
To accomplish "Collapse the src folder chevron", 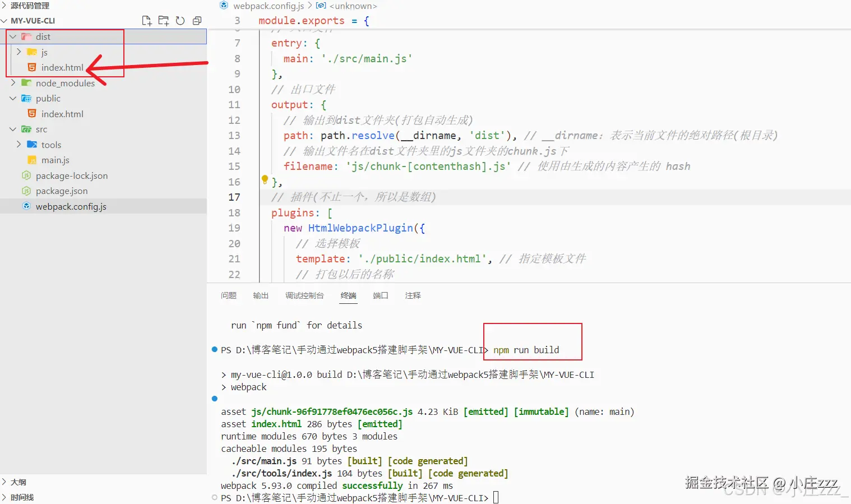I will tap(13, 129).
